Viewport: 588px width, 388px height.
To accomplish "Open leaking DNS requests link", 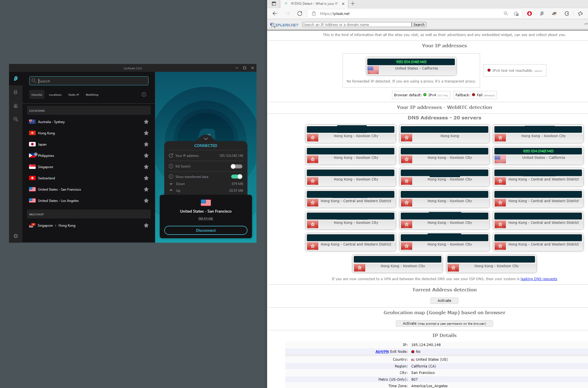I will point(539,279).
